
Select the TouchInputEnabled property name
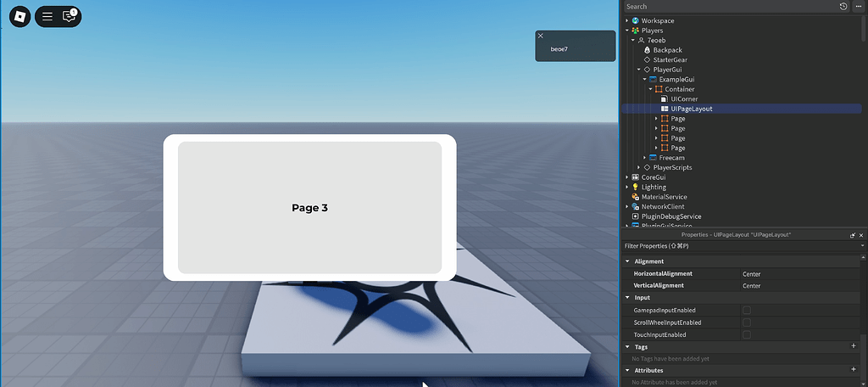(x=659, y=335)
